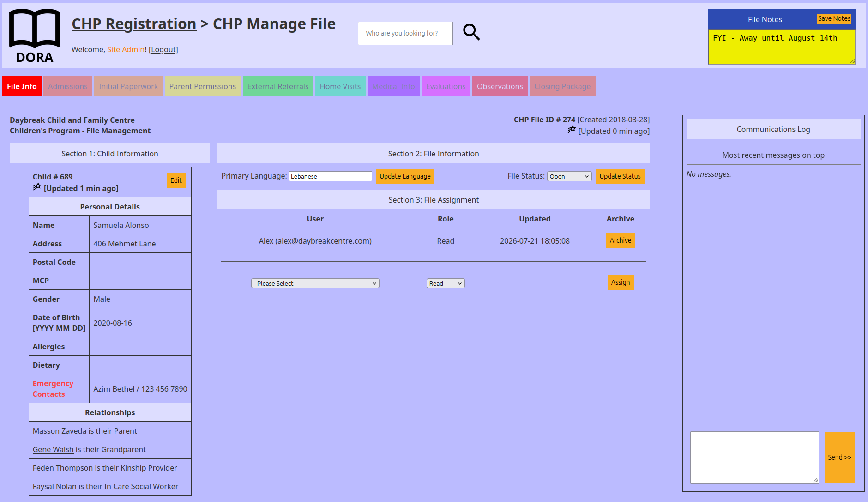Switch to the Home Visits tab
The width and height of the screenshot is (868, 502).
point(340,86)
